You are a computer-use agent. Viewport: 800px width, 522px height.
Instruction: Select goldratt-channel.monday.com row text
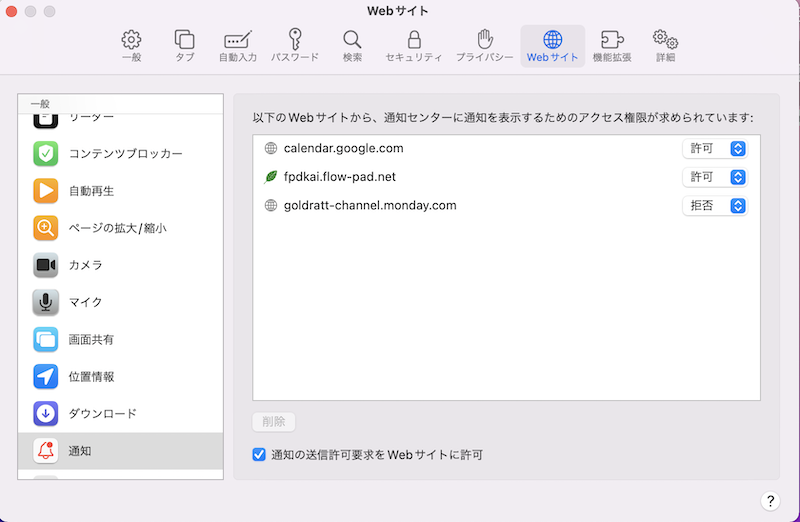[x=370, y=206]
